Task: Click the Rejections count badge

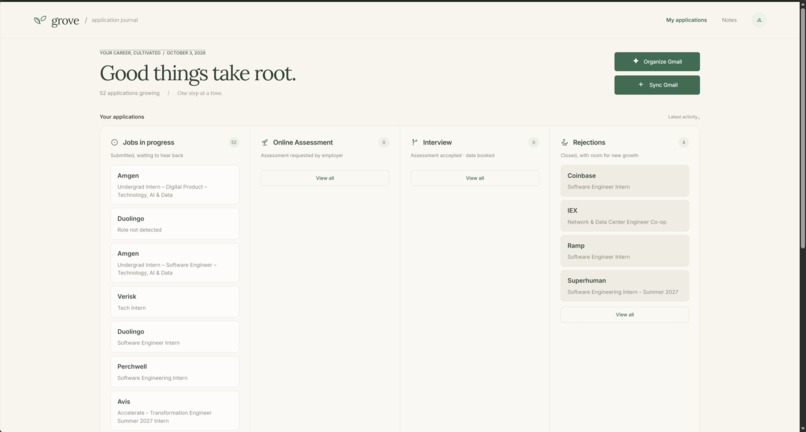Action: (683, 142)
